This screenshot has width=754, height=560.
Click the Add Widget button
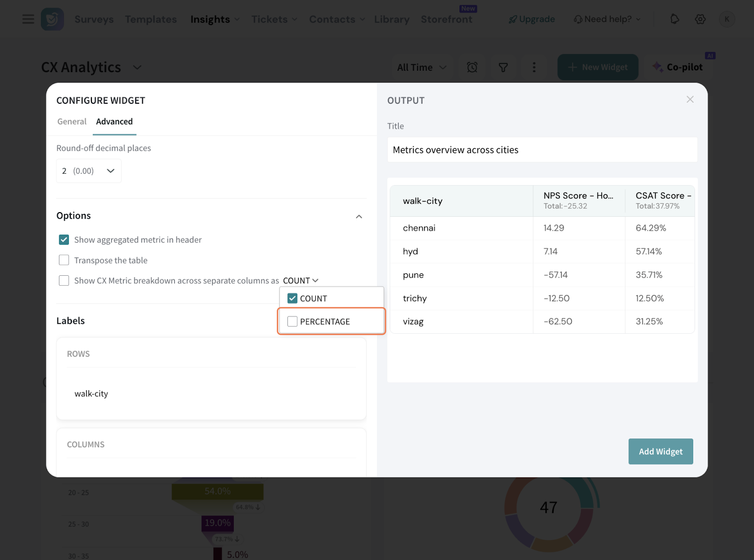[660, 452]
